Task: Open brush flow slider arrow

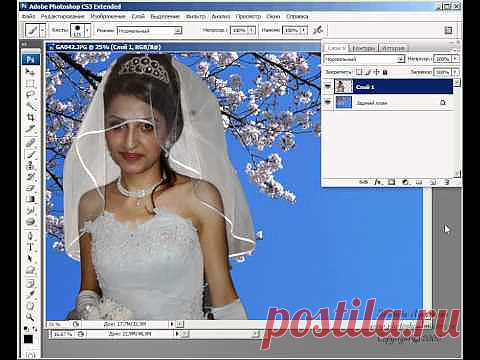Action: click(303, 30)
